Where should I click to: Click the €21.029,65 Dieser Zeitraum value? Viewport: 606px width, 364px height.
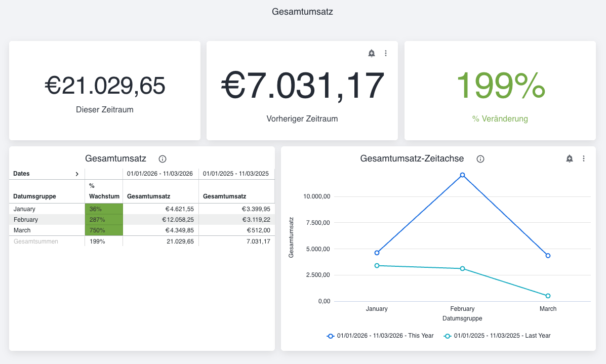[x=105, y=86]
